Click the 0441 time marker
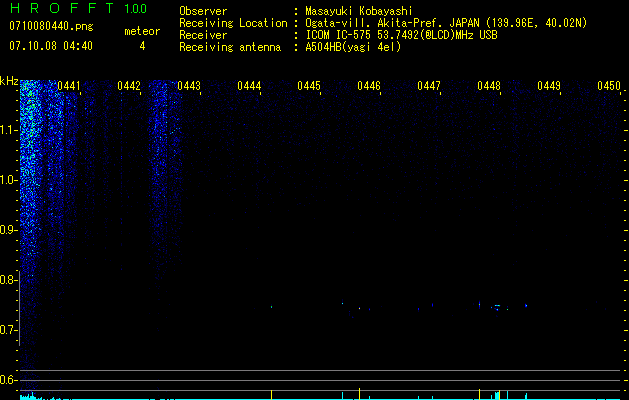 (x=69, y=86)
